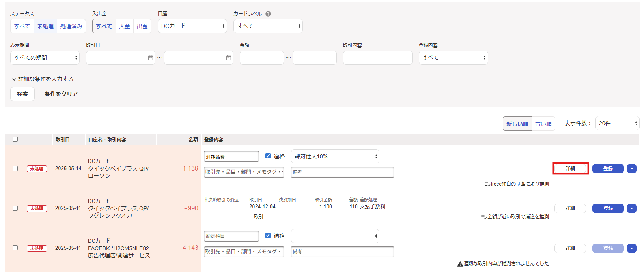This screenshot has width=644, height=272.
Task: Select the 処理済み status tab
Action: click(x=71, y=26)
